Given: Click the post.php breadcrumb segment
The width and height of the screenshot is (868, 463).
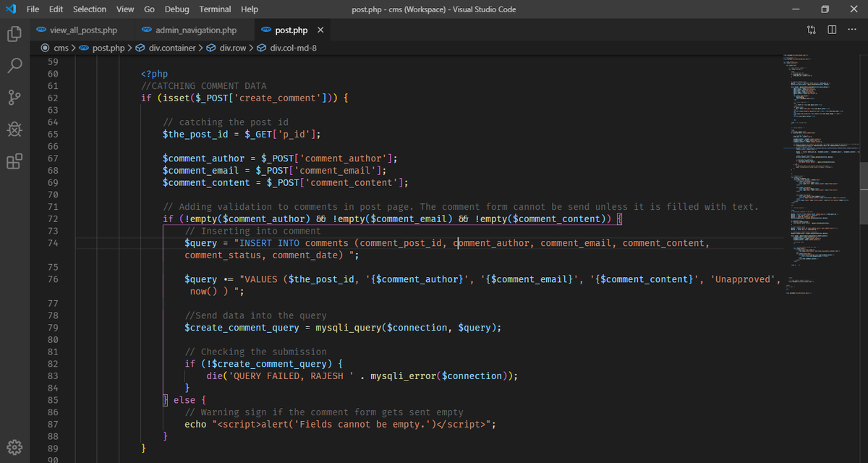Looking at the screenshot, I should tap(108, 48).
